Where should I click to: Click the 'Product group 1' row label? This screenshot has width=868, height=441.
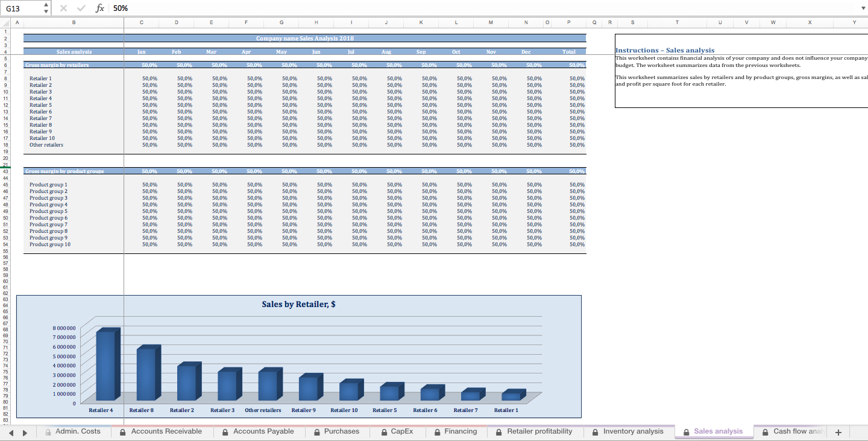pyautogui.click(x=49, y=185)
